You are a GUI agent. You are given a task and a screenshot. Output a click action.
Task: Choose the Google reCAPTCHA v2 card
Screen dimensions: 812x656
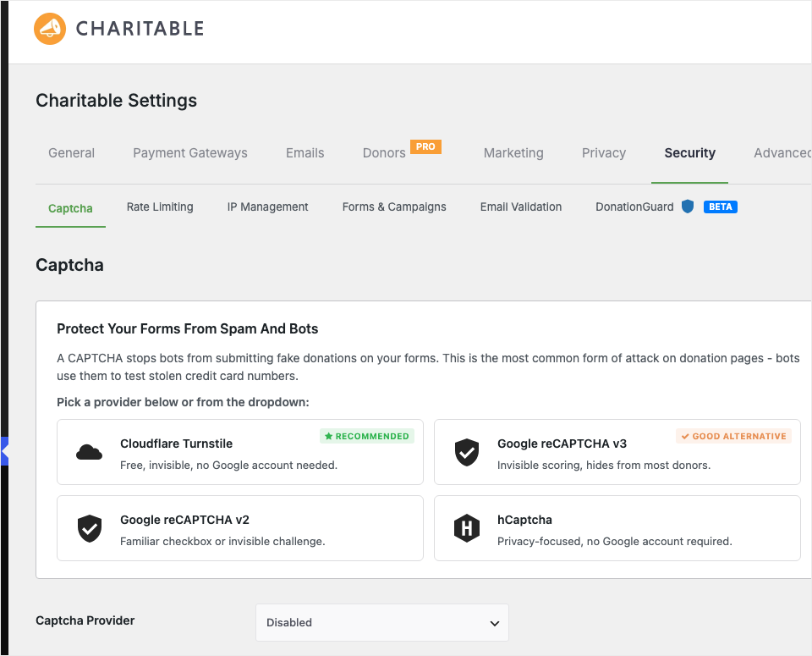pyautogui.click(x=240, y=528)
